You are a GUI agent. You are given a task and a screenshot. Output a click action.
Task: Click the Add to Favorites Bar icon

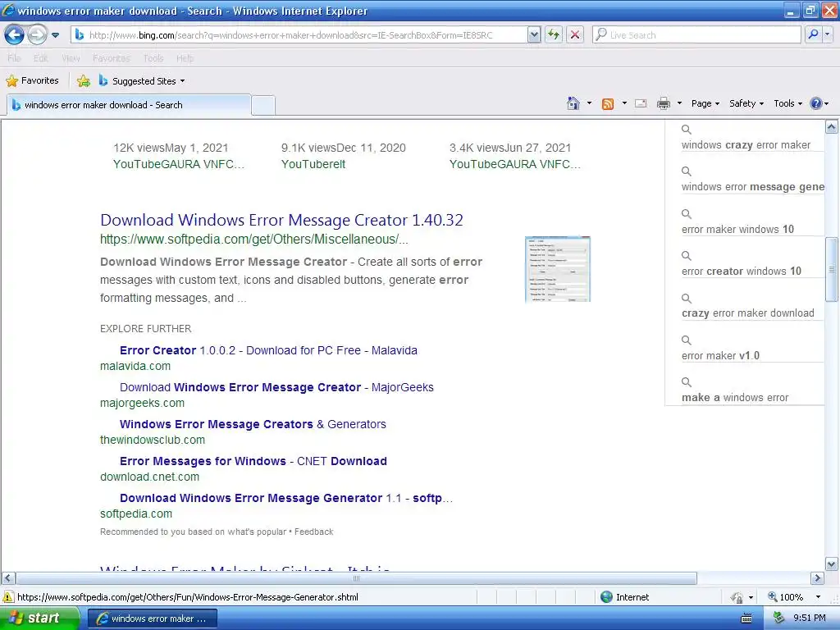click(x=84, y=81)
